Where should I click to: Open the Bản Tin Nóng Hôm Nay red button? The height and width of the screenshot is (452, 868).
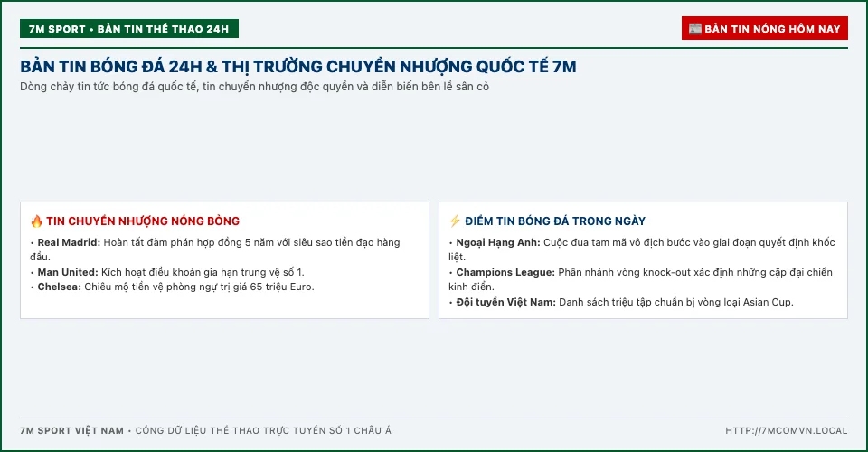tap(765, 28)
